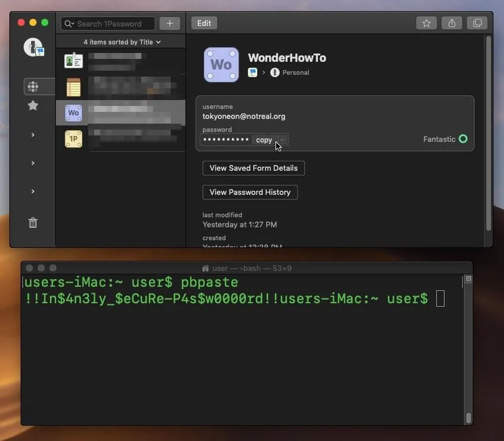
Task: Click the vault flag icon under WonderHowTo
Action: [x=253, y=72]
